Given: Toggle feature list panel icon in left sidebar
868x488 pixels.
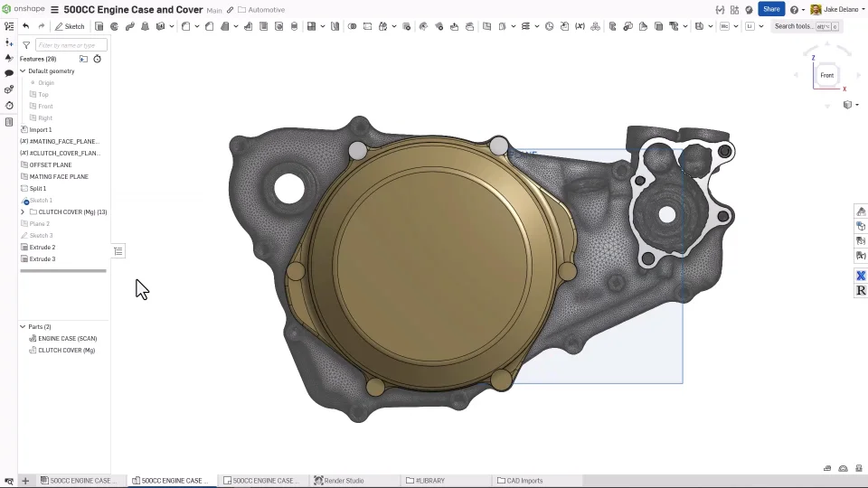Looking at the screenshot, I should 9,26.
